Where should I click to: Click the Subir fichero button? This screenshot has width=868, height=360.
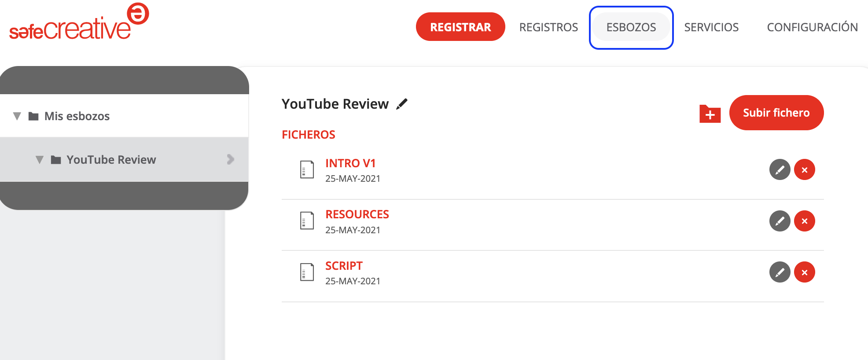point(776,113)
